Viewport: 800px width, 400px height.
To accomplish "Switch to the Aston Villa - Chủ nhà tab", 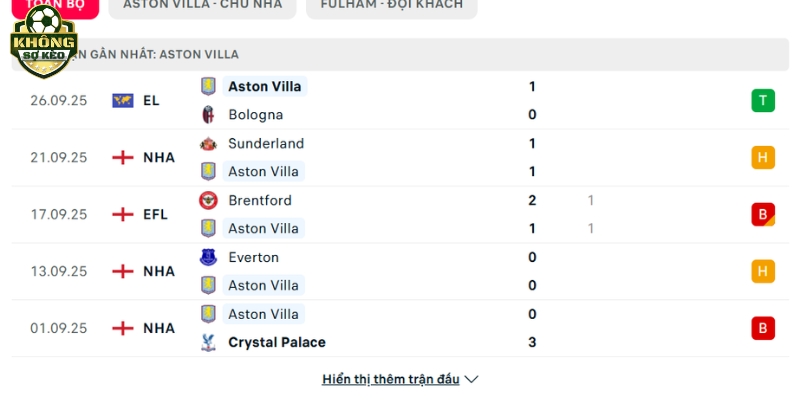I will coord(203,5).
